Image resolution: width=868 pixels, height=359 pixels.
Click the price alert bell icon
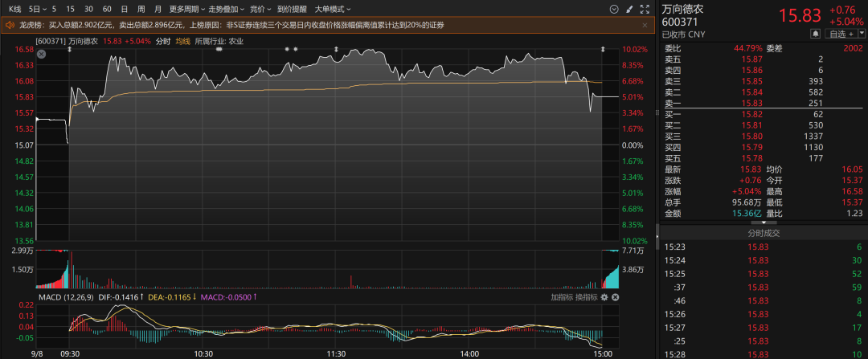click(816, 34)
